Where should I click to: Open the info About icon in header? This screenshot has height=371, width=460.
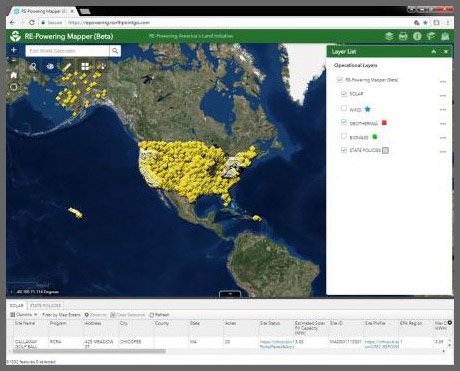pos(417,36)
